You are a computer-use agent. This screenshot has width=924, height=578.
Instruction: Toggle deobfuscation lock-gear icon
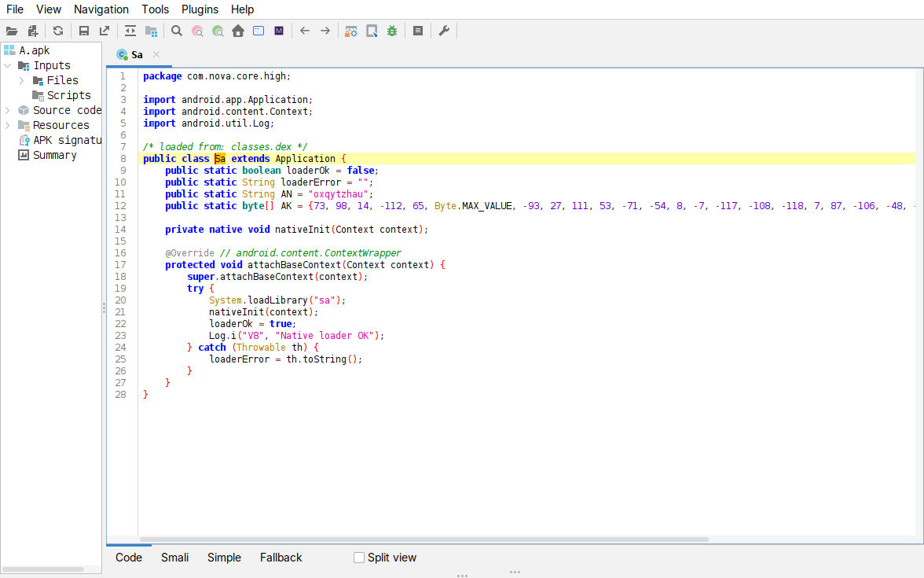click(x=351, y=31)
